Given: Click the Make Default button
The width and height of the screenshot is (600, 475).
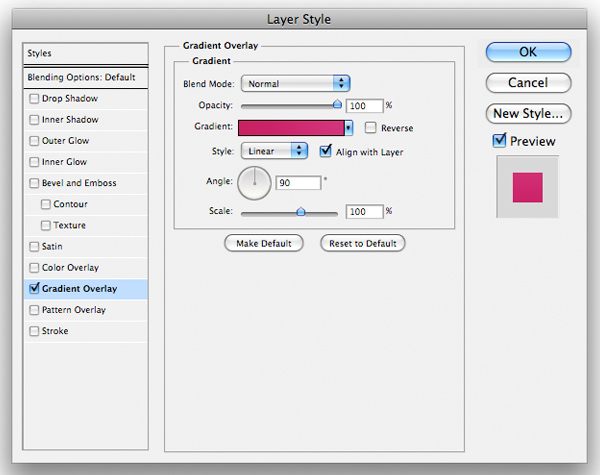Looking at the screenshot, I should pyautogui.click(x=264, y=243).
